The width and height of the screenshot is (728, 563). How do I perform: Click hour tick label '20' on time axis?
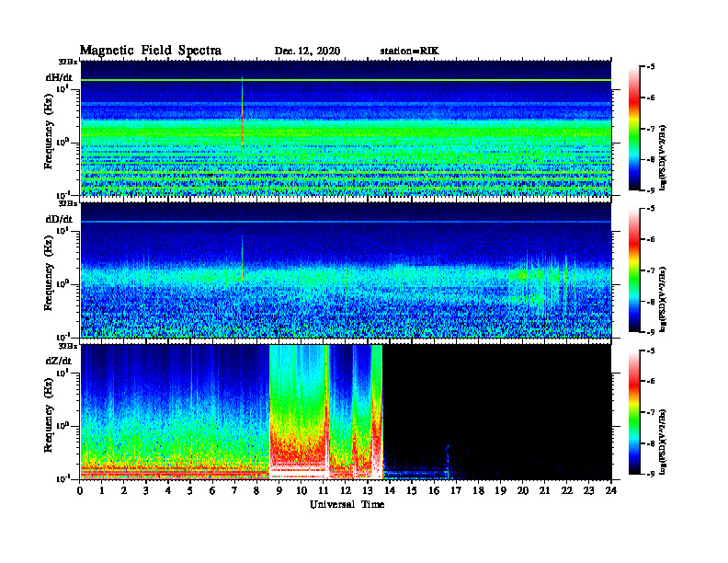tap(522, 490)
